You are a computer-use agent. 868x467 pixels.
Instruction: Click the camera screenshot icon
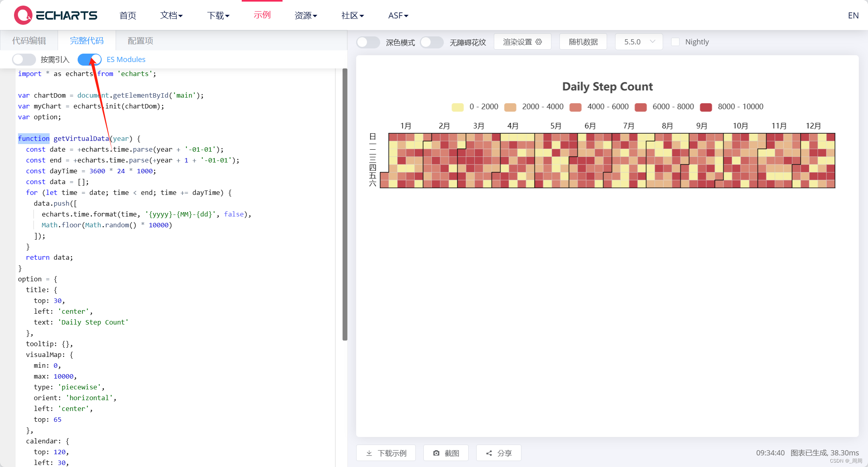[x=436, y=453]
